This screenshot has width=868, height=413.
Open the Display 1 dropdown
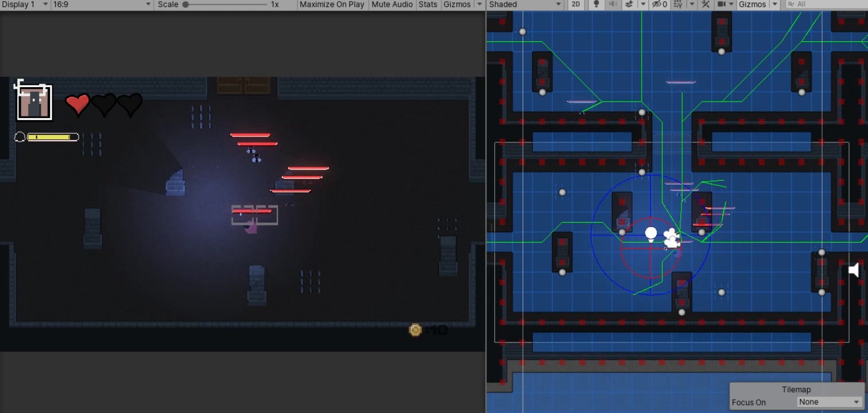[x=25, y=5]
